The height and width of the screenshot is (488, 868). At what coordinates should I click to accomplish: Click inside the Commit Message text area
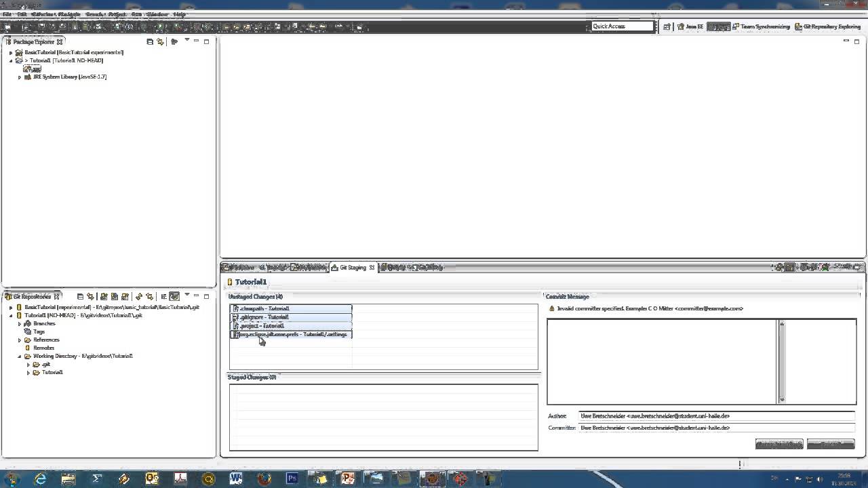click(x=662, y=361)
